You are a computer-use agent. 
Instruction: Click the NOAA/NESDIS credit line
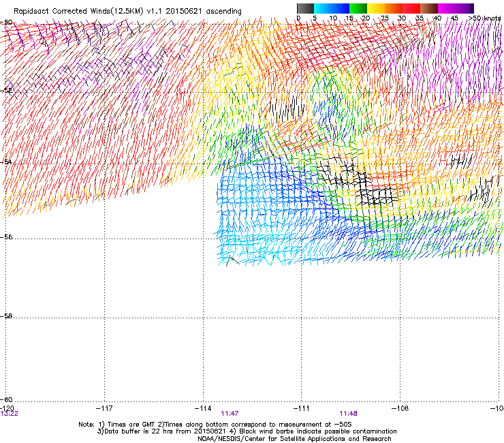tap(294, 439)
